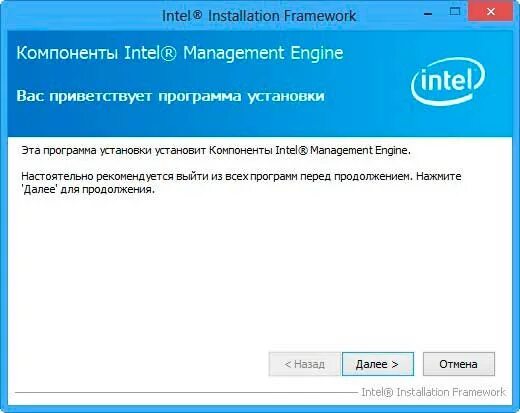Maximize the installer window
Image resolution: width=520 pixels, height=413 pixels.
coord(455,12)
